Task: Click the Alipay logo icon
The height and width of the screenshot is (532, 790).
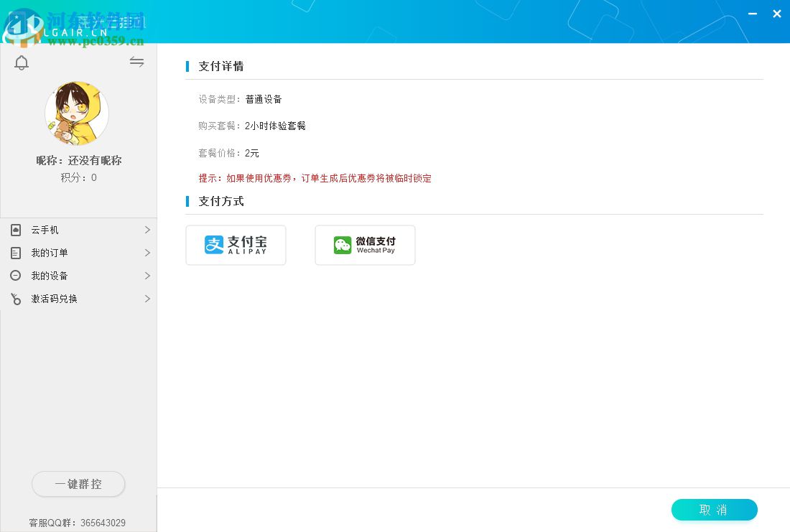Action: 214,245
